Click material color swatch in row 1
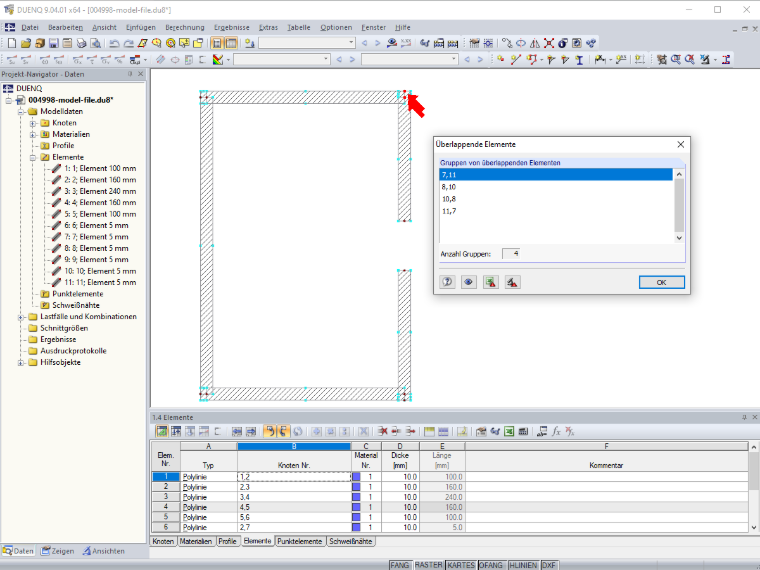 coord(356,477)
